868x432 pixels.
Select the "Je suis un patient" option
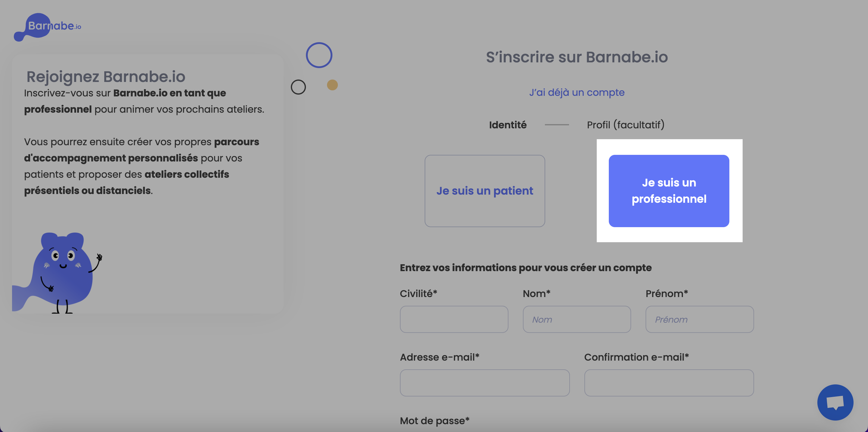pyautogui.click(x=485, y=191)
